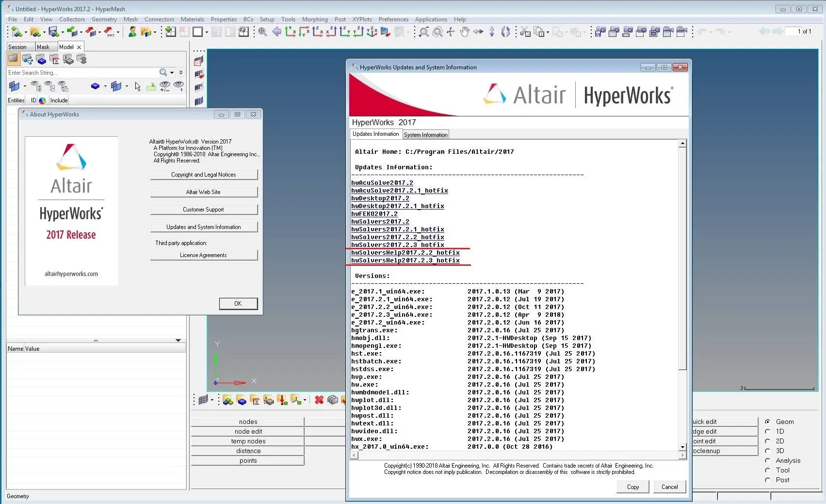Open the mesh style dropdown in lower toolbar
The height and width of the screenshot is (504, 826).
point(212,400)
